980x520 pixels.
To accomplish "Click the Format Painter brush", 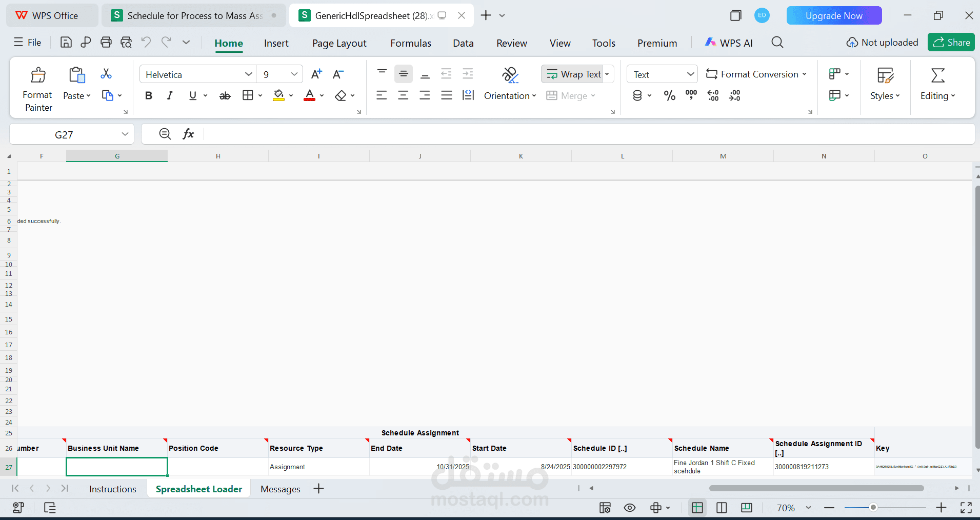I will coord(38,75).
